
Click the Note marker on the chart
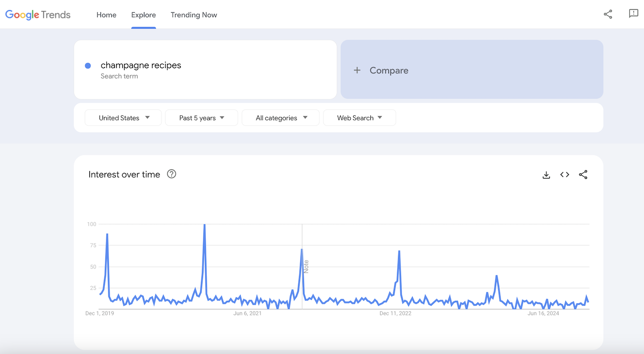click(306, 267)
